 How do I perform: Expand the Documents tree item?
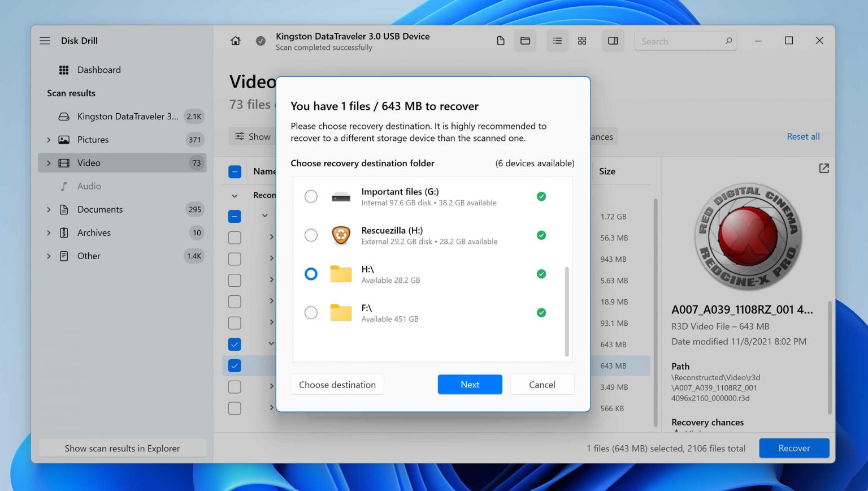pos(49,209)
